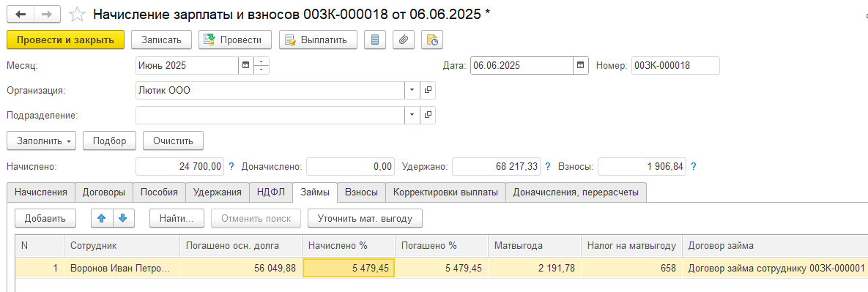Increment the month using the stepper arrows
868x292 pixels.
point(261,61)
